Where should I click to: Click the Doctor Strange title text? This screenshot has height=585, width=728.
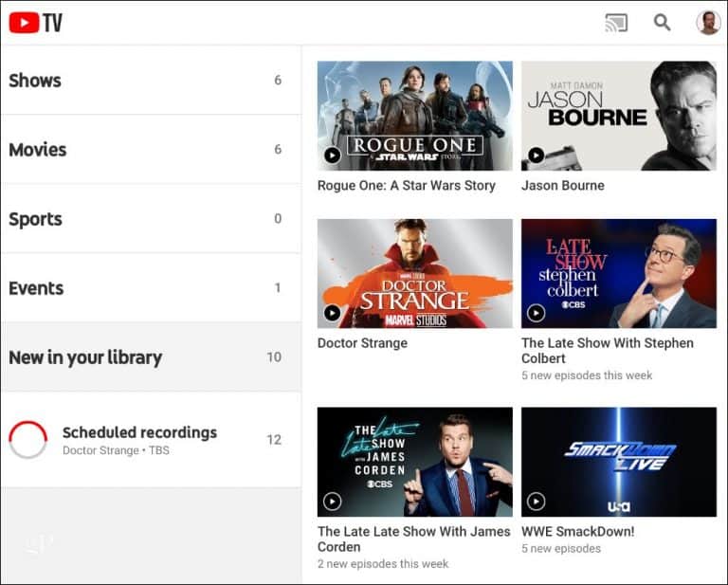coord(362,343)
